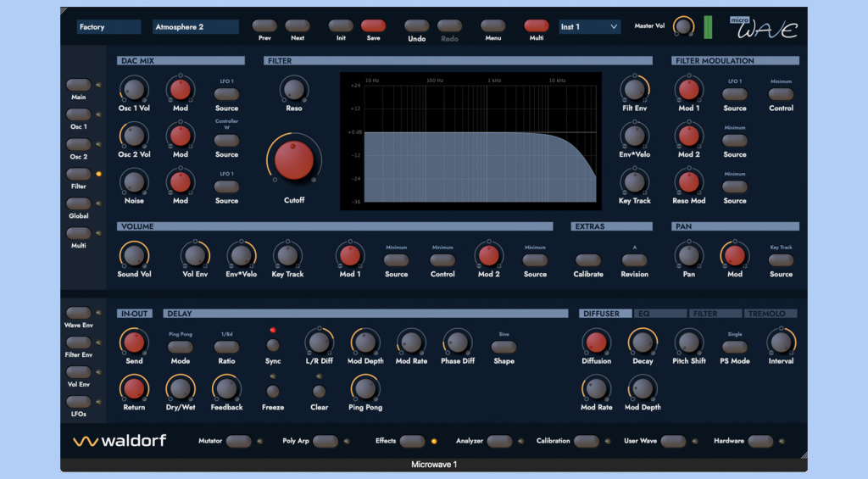Change the Revision selector
Screen dimensions: 868x479
634,259
